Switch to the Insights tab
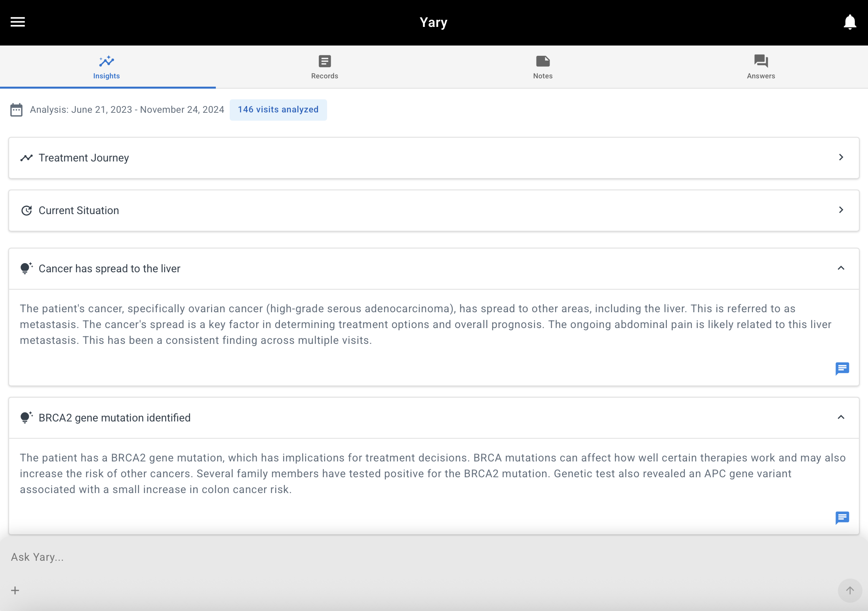This screenshot has width=868, height=611. (x=107, y=67)
